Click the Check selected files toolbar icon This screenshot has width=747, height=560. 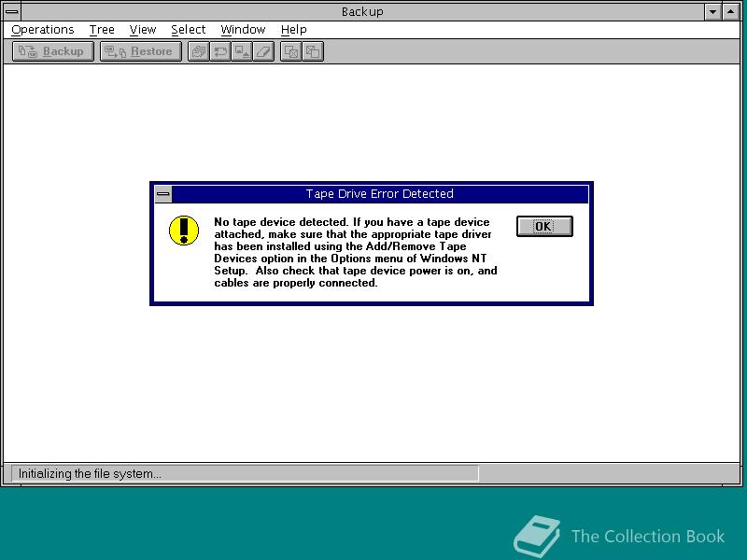pos(291,51)
